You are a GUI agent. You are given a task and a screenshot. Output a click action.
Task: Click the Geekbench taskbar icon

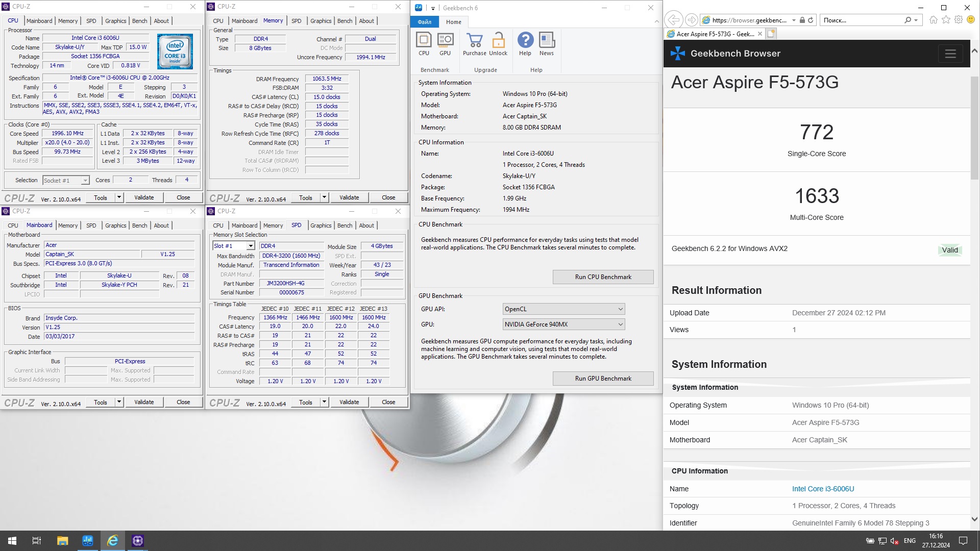pos(88,541)
